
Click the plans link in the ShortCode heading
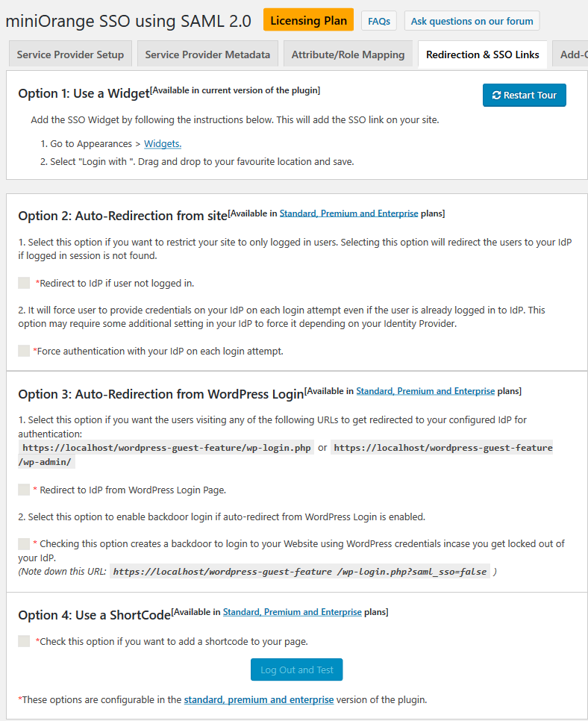tap(292, 611)
